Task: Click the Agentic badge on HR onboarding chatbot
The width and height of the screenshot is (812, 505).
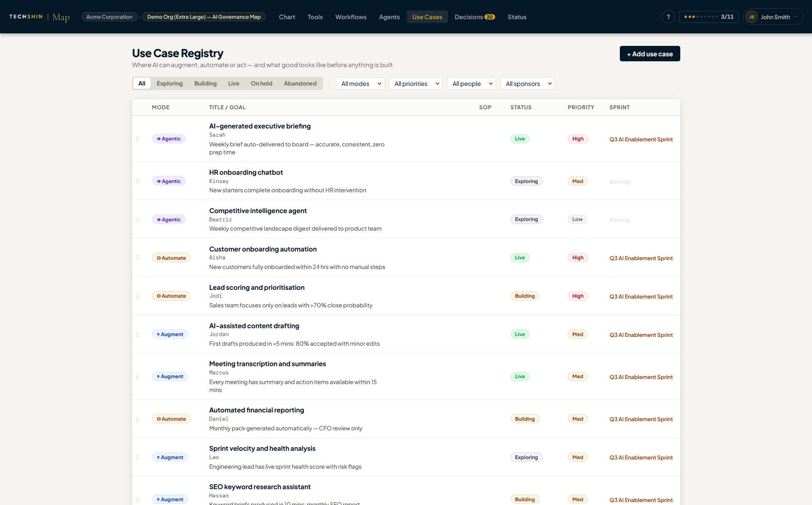Action: pyautogui.click(x=169, y=181)
